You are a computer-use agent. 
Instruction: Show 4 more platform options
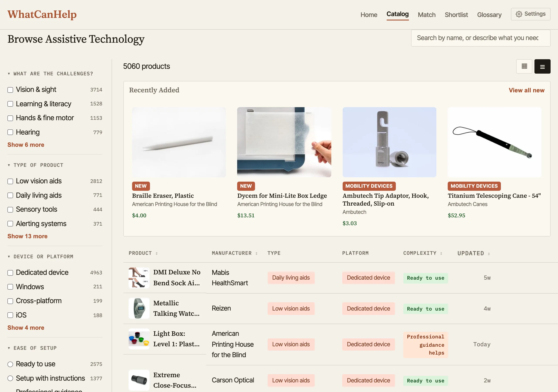click(x=26, y=328)
